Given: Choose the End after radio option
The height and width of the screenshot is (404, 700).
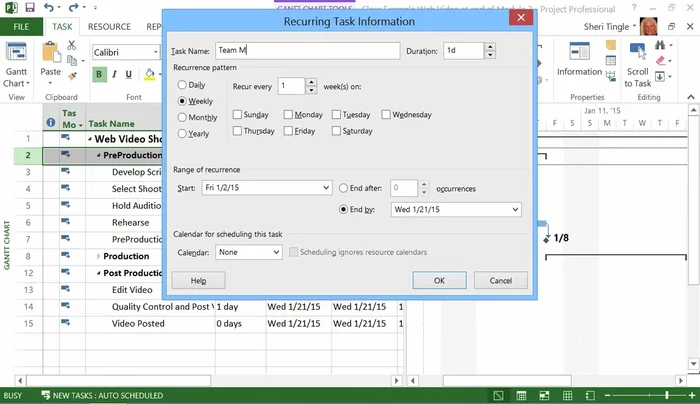Looking at the screenshot, I should coord(344,187).
